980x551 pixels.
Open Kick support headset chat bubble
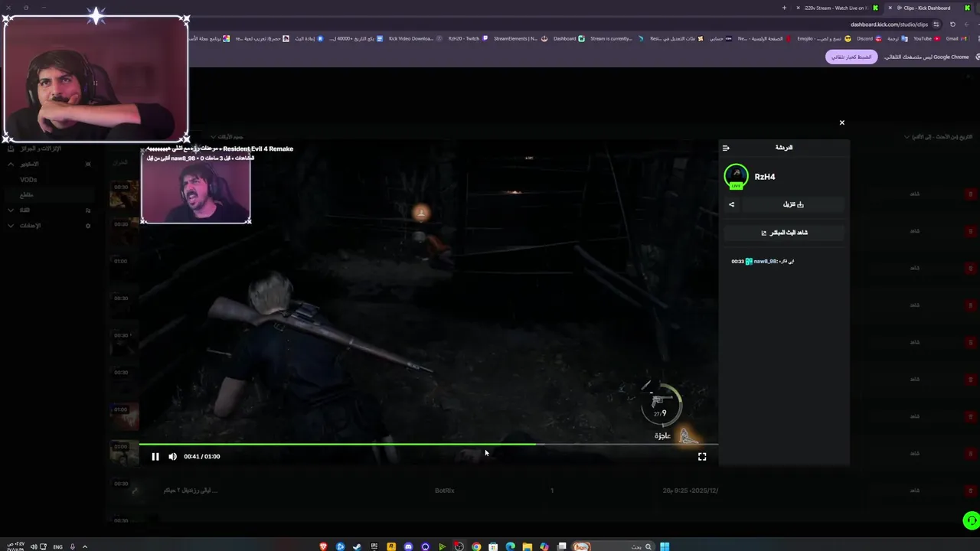[x=971, y=521]
